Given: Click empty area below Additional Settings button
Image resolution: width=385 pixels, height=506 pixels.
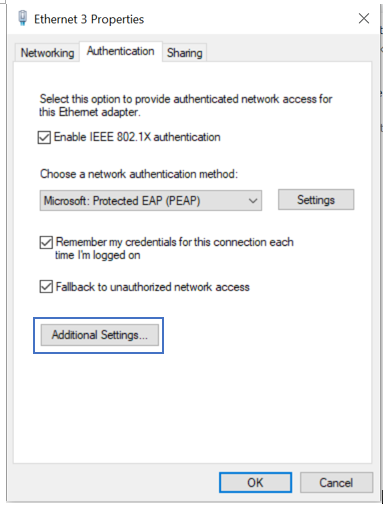Looking at the screenshot, I should [192, 407].
